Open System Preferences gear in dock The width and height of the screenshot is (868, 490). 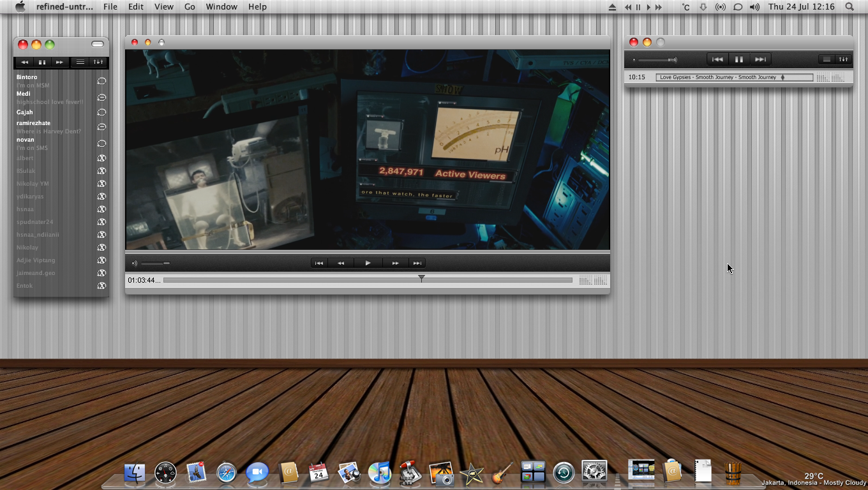pos(594,472)
